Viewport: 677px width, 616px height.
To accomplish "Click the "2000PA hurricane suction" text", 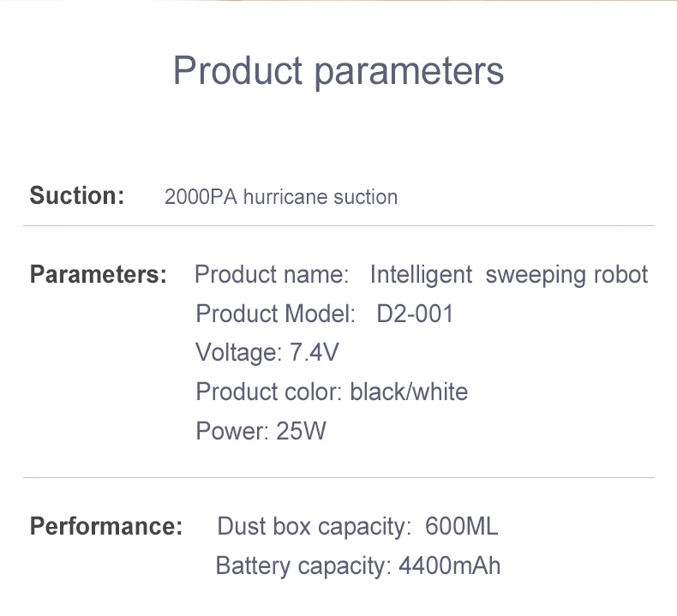I will 281,197.
